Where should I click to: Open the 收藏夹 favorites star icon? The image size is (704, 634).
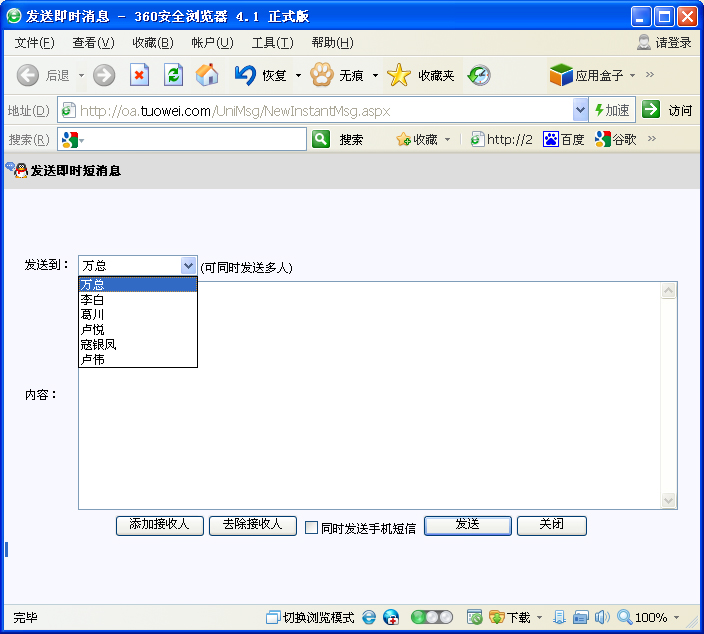click(400, 75)
